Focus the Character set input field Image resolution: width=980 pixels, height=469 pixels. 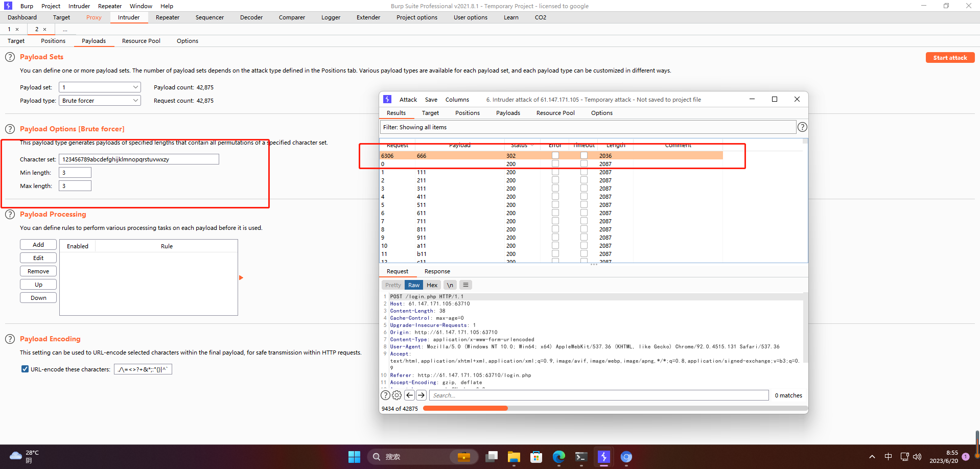139,159
